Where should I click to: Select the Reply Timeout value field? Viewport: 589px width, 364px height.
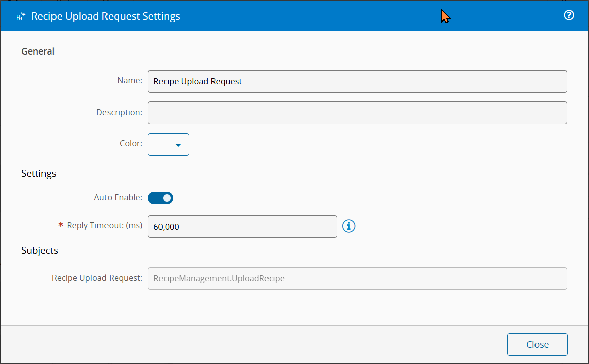[242, 227]
